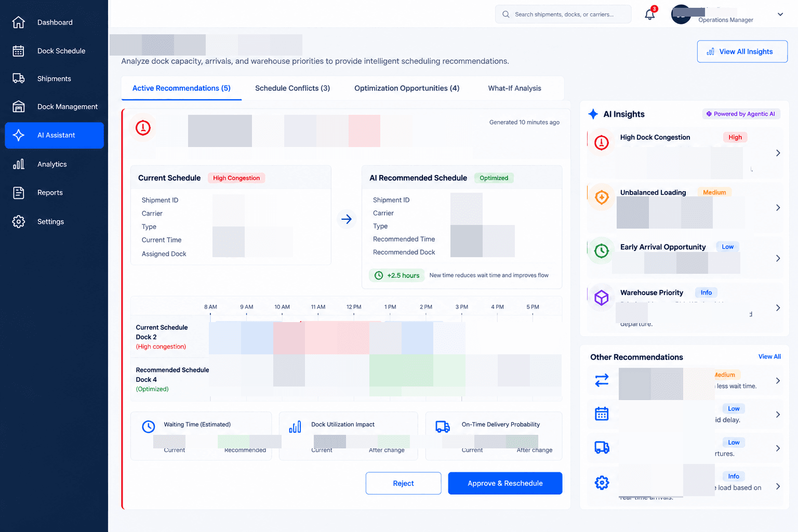Viewport: 798px width, 532px height.
Task: Click the Early Arrival Opportunity clock icon
Action: (x=602, y=251)
